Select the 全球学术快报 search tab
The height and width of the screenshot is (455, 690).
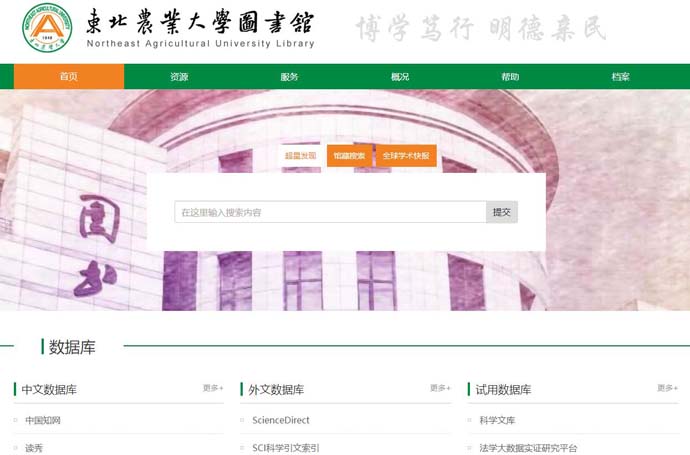pos(406,156)
